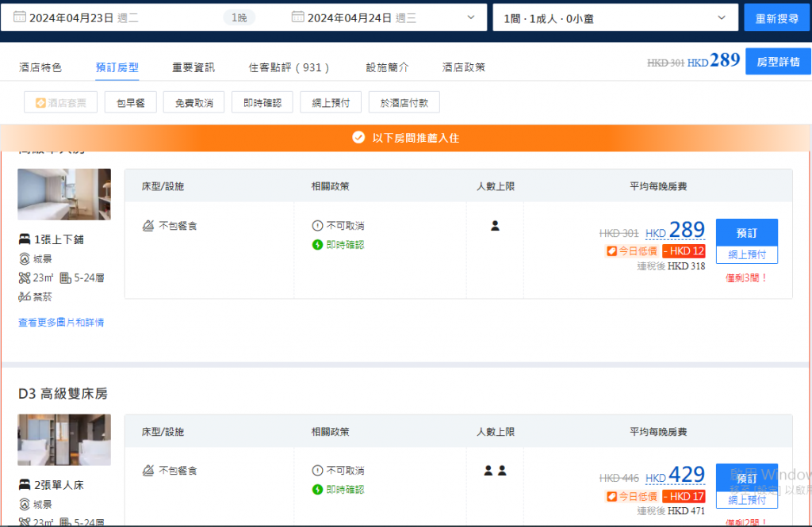The image size is (812, 527).
Task: Toggle the 酒店套票 filter
Action: (x=60, y=102)
